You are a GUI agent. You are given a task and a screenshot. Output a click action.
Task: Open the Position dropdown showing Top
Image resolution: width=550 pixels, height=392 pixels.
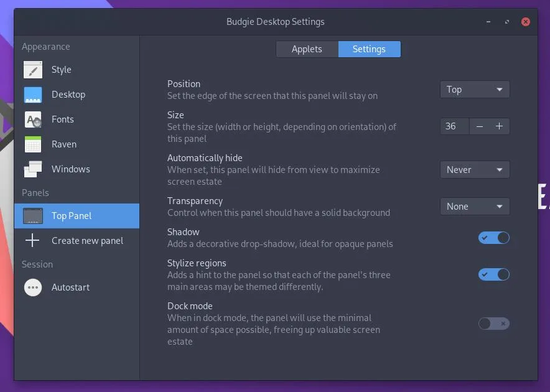[475, 89]
